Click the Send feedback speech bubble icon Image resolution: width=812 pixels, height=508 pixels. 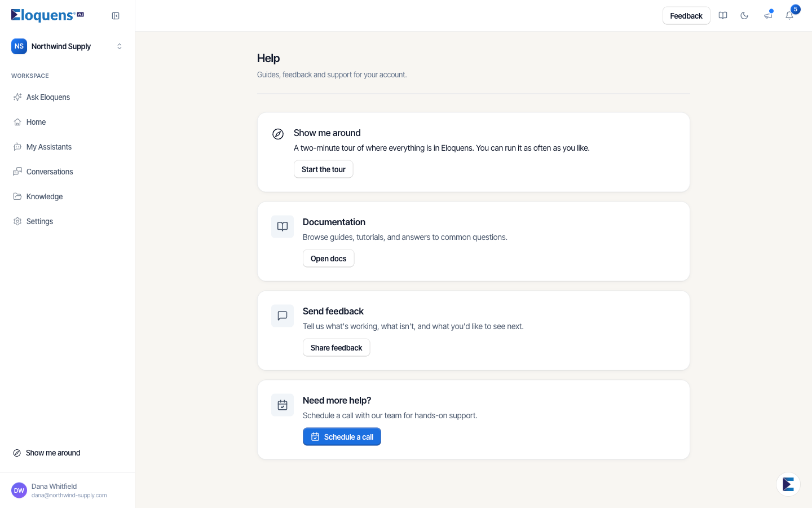[283, 316]
